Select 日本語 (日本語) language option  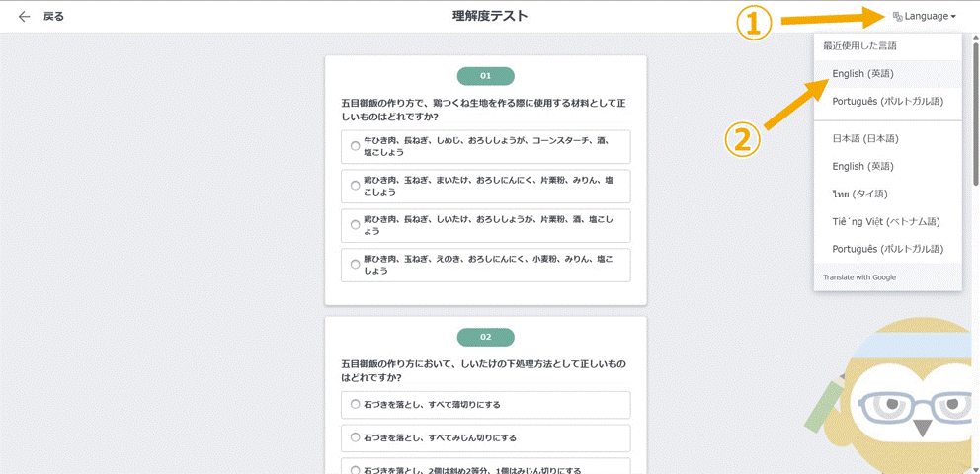tap(887, 138)
